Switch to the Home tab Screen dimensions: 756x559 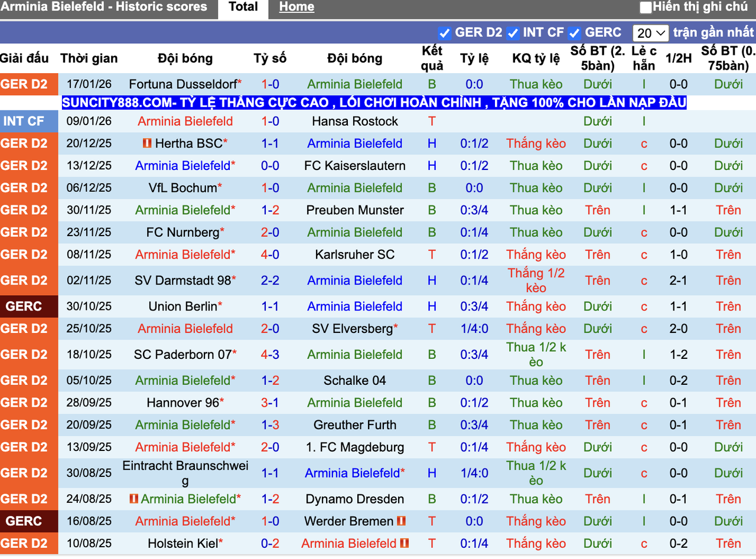pyautogui.click(x=296, y=6)
